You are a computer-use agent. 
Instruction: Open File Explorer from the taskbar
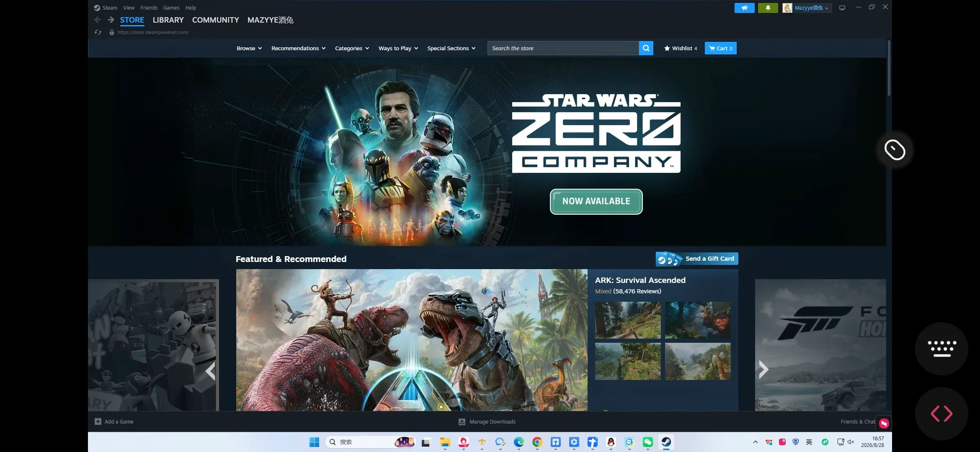tap(445, 442)
